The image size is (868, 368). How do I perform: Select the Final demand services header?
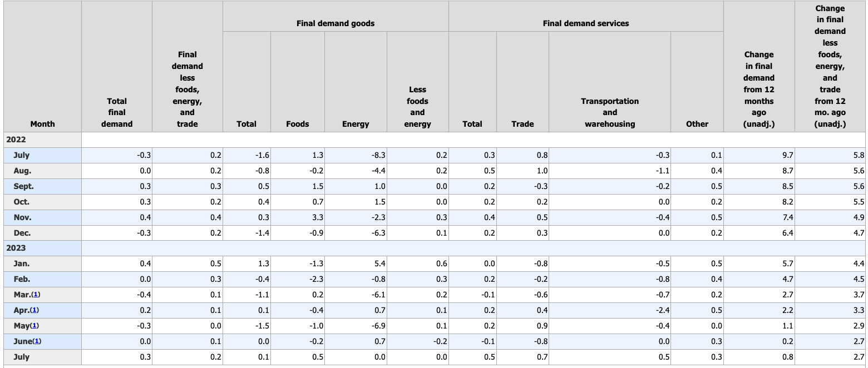tap(585, 23)
